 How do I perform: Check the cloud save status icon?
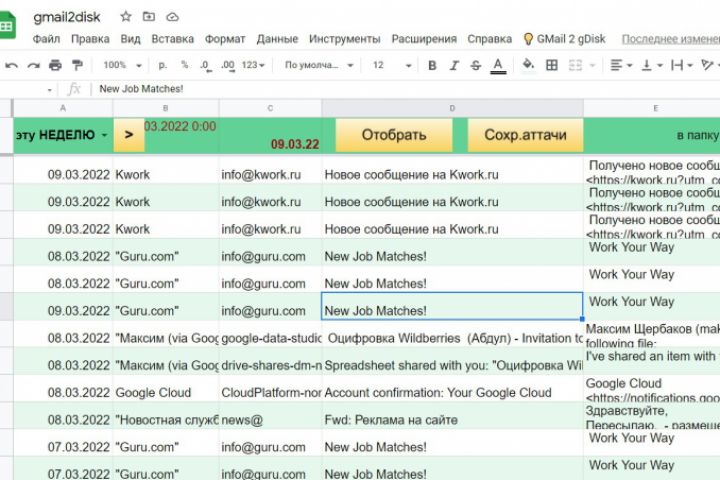click(172, 17)
